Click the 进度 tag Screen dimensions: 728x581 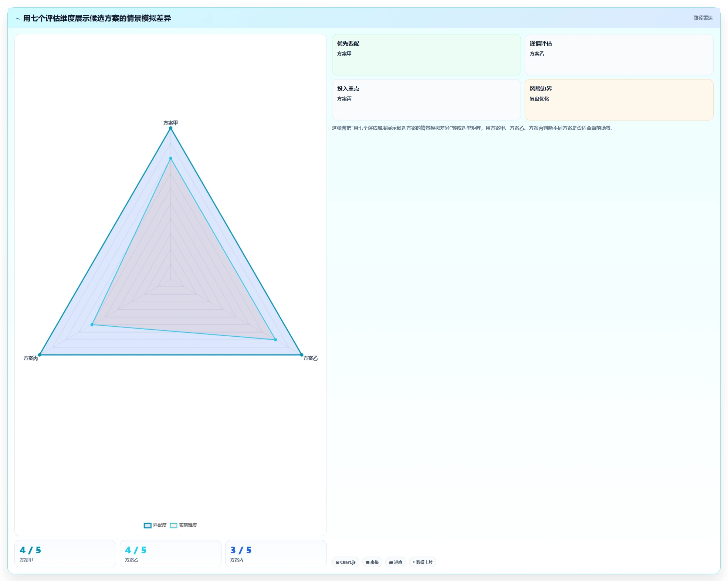(396, 562)
